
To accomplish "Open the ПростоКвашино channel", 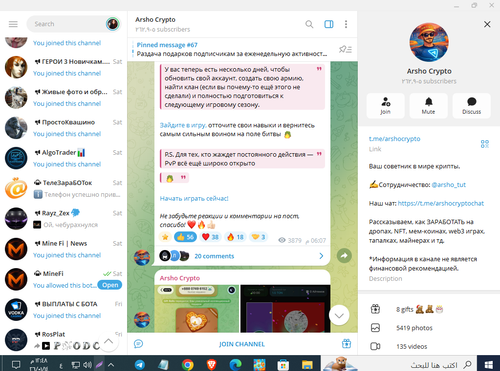I will pyautogui.click(x=63, y=128).
